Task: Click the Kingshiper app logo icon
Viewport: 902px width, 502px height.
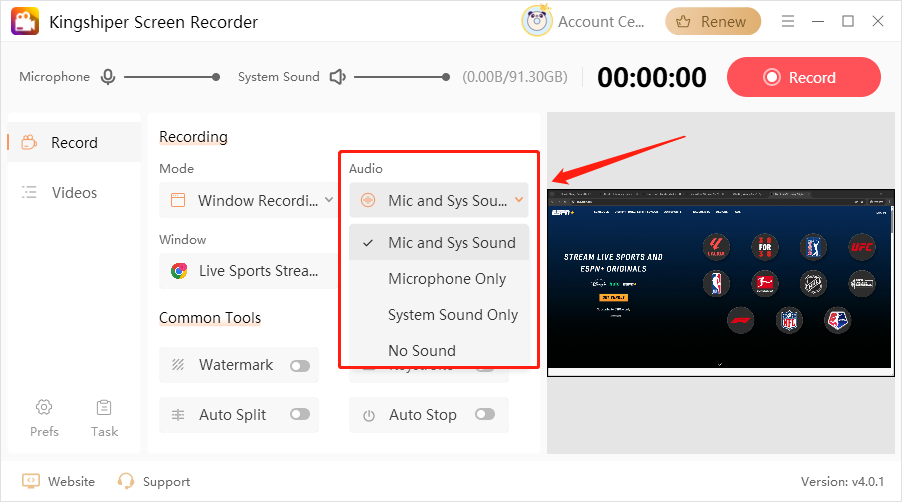Action: [x=25, y=21]
